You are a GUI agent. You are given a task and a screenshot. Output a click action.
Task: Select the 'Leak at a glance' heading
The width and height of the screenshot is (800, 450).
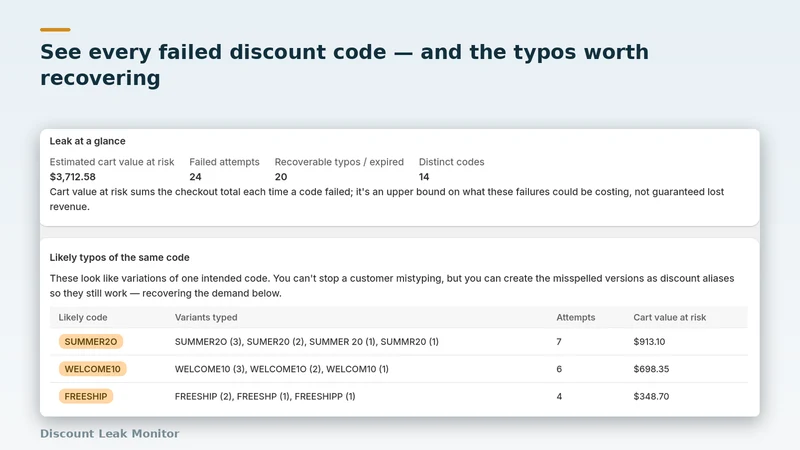click(87, 141)
